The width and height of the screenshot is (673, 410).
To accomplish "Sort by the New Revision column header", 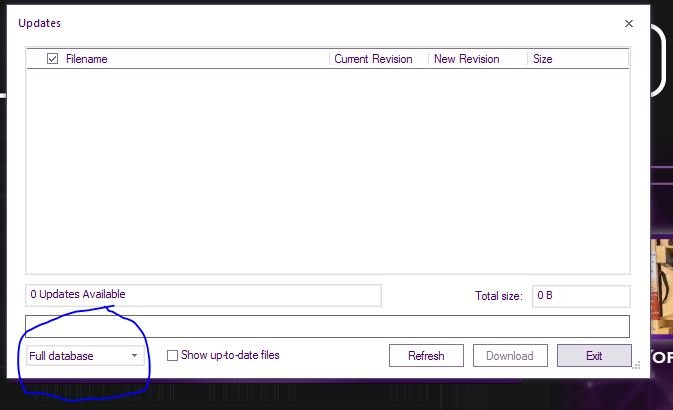I will [x=466, y=59].
